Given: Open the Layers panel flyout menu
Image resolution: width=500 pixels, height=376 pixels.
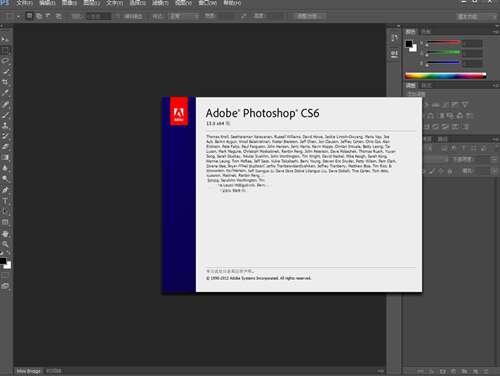Looking at the screenshot, I should coord(495,139).
